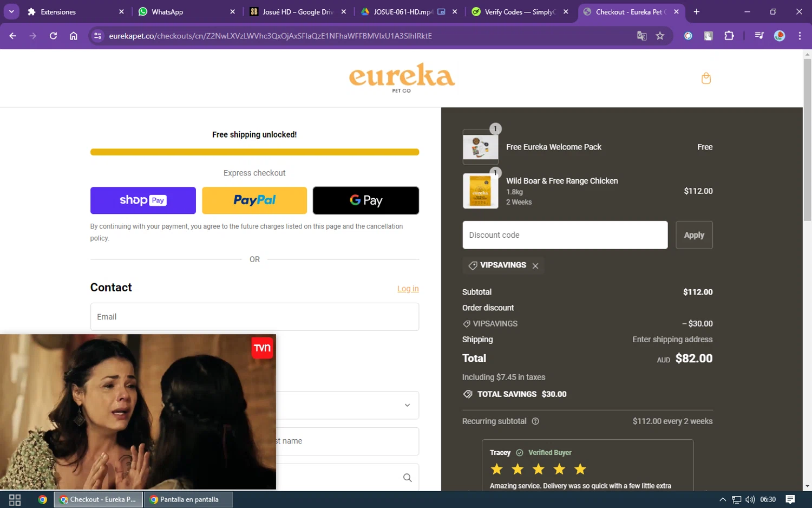Click the $82.00 total amount
The width and height of the screenshot is (812, 508).
[x=694, y=359]
